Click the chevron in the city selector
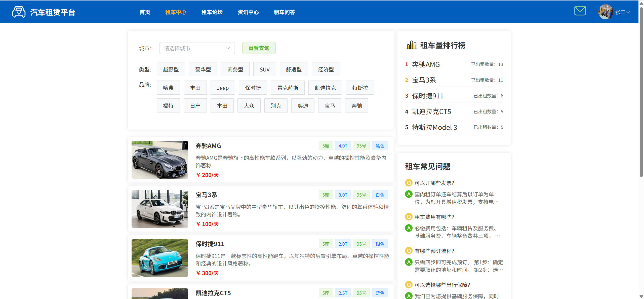This screenshot has width=644, height=299. tap(228, 48)
